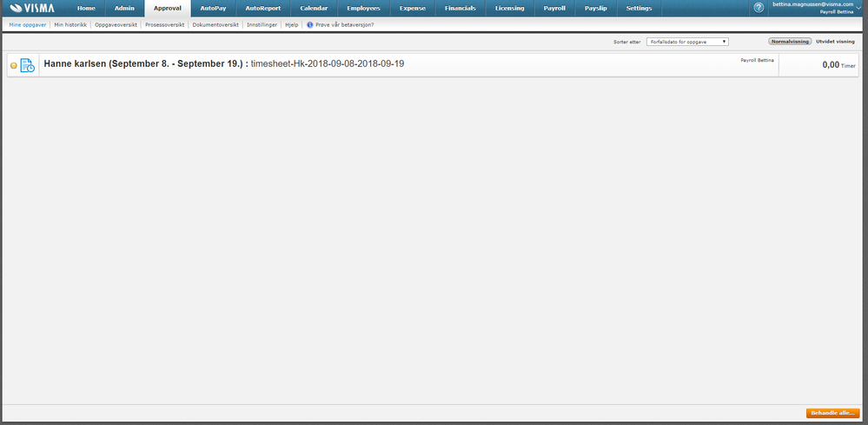
Task: Switch to Utvidet visning view
Action: 835,42
